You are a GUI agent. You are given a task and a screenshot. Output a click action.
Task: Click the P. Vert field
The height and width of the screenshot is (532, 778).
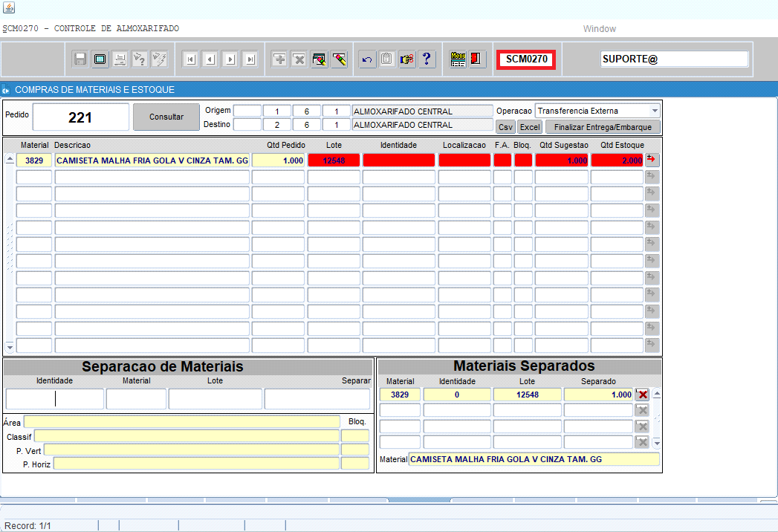[192, 450]
